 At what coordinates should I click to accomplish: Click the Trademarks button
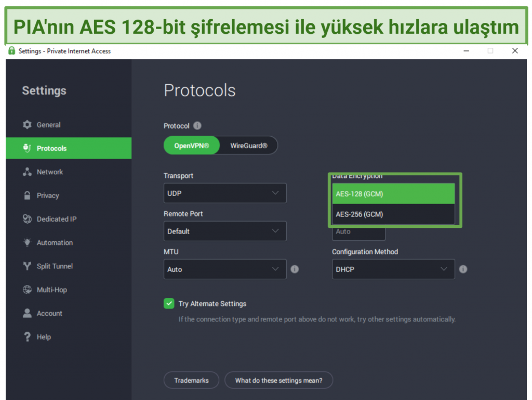tap(191, 380)
